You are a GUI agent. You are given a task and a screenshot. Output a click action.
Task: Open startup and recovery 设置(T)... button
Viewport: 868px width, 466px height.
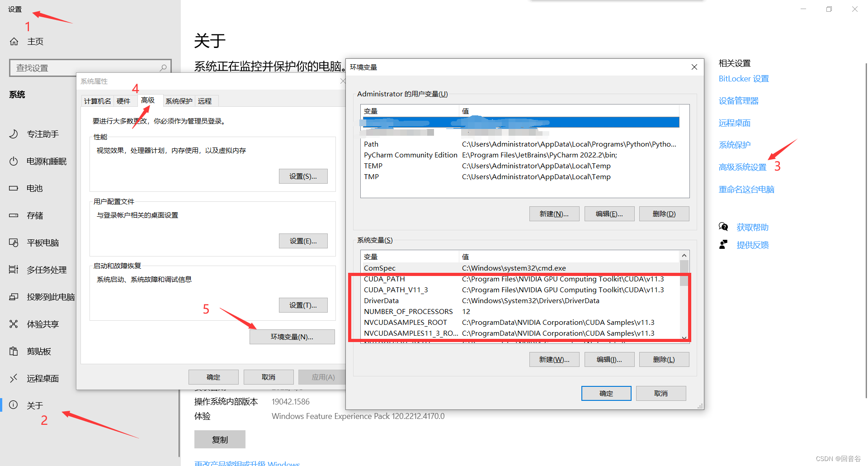303,305
